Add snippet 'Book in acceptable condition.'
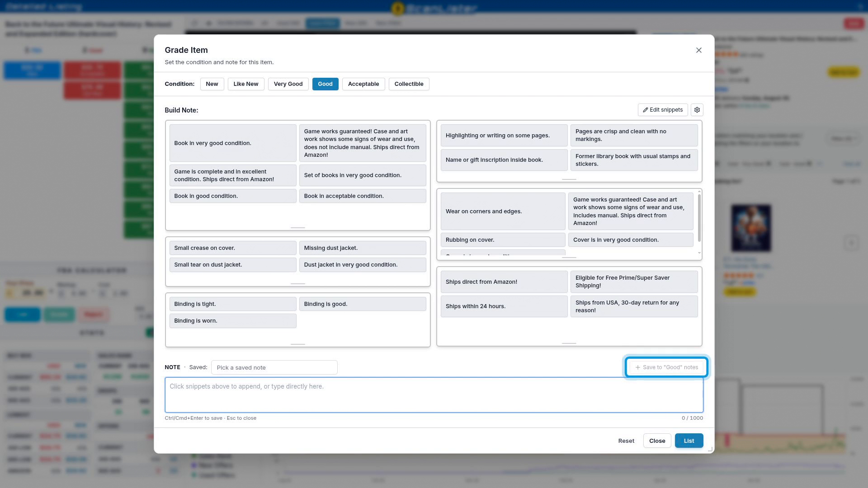 pyautogui.click(x=363, y=196)
